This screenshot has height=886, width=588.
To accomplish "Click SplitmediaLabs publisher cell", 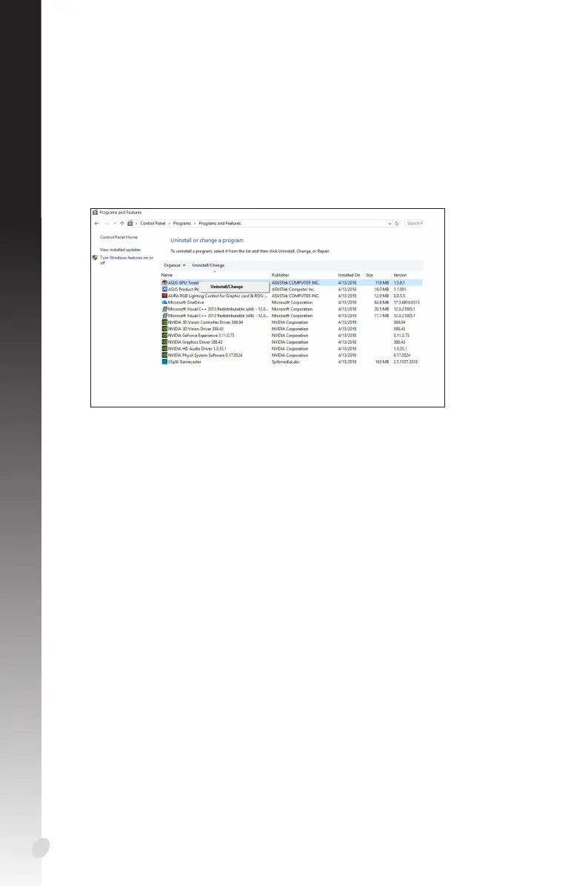I will click(286, 362).
